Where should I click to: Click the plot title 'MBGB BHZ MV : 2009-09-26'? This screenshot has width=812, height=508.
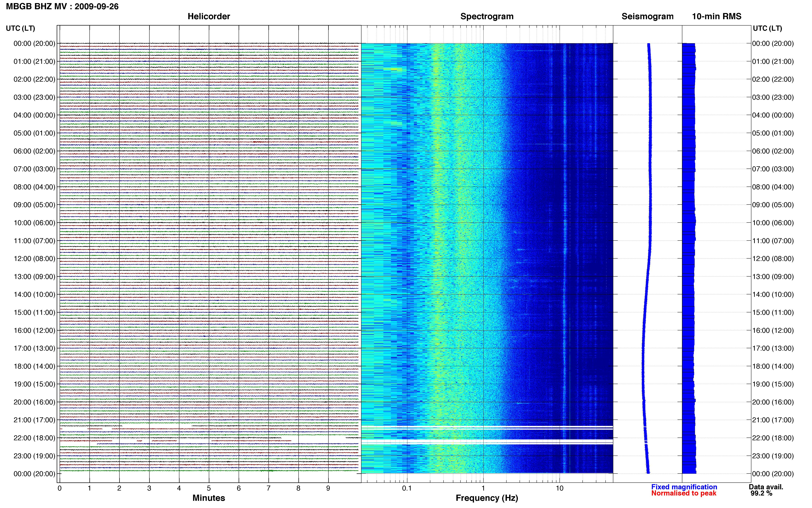[62, 6]
